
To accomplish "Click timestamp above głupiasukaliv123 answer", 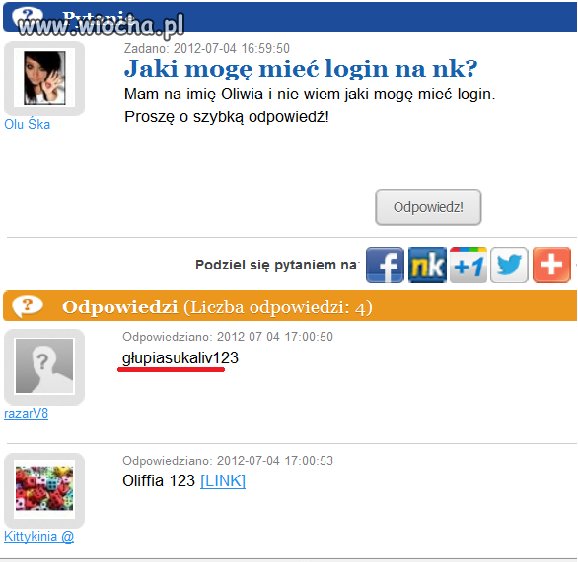I will 227,337.
